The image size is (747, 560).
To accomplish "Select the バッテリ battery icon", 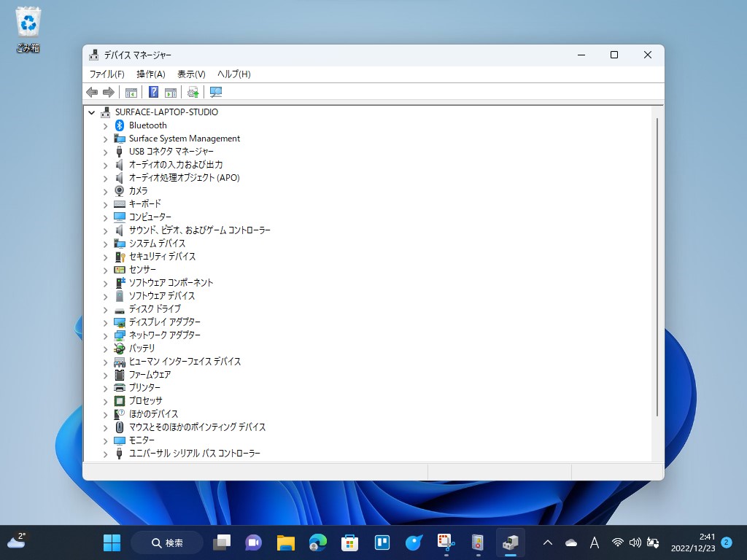I will tap(120, 348).
